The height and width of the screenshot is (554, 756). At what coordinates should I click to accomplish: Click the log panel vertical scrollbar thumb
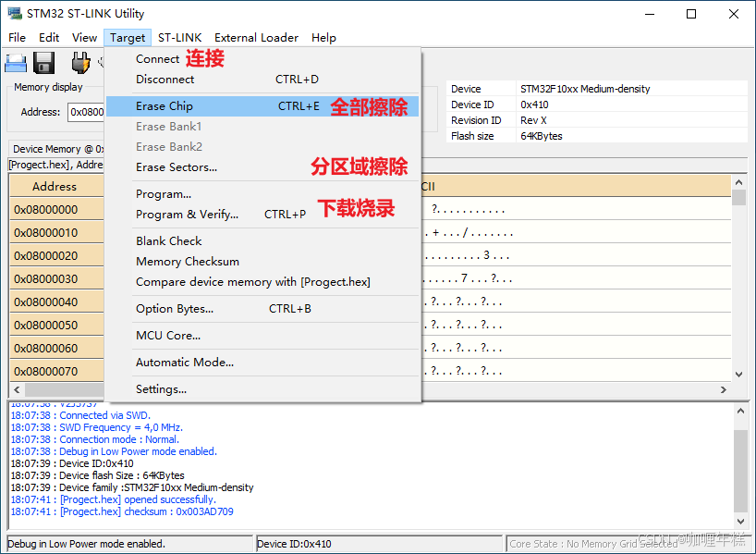tap(740, 471)
